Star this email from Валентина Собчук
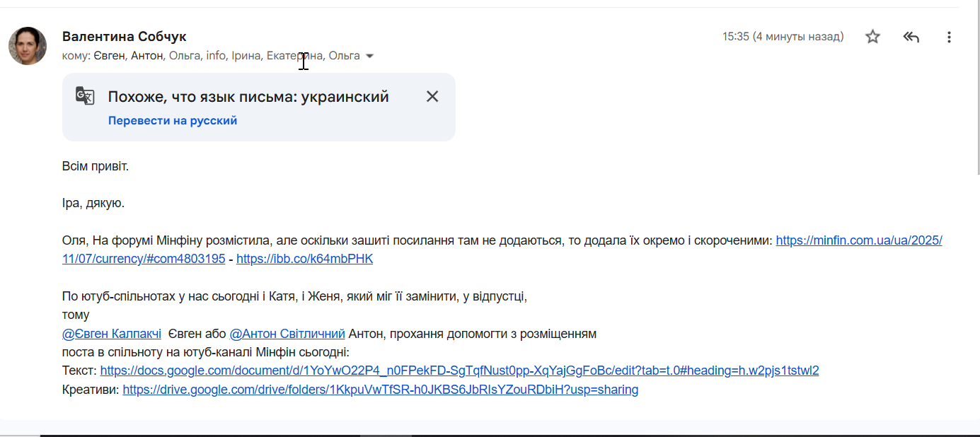Image resolution: width=980 pixels, height=437 pixels. [x=872, y=37]
